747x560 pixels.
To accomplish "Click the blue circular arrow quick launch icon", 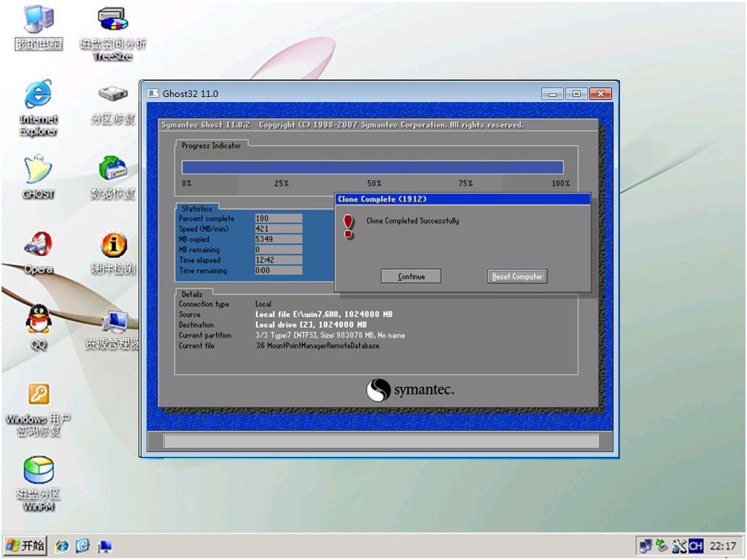I will coord(83,545).
